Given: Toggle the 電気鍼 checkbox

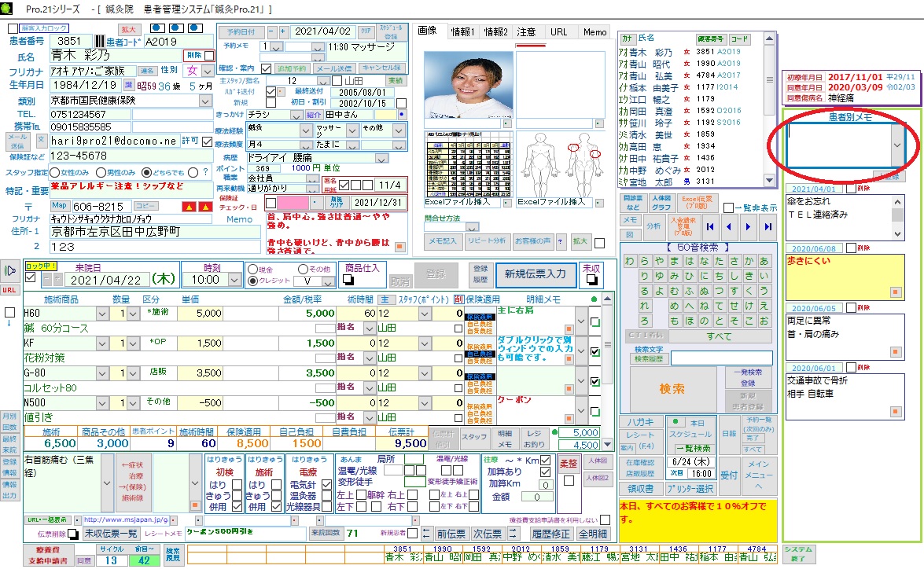Looking at the screenshot, I should point(326,485).
